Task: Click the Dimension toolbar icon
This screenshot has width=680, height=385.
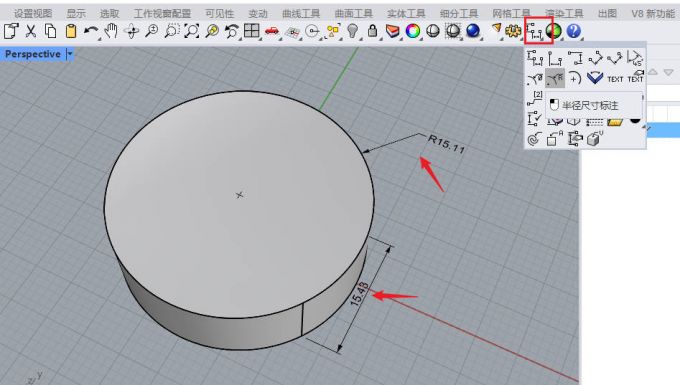Action: [534, 31]
